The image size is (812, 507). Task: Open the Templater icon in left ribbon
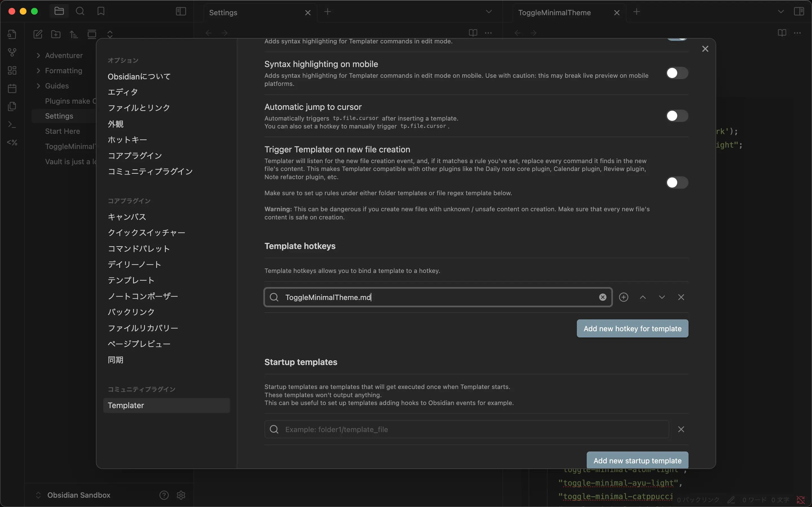click(12, 143)
